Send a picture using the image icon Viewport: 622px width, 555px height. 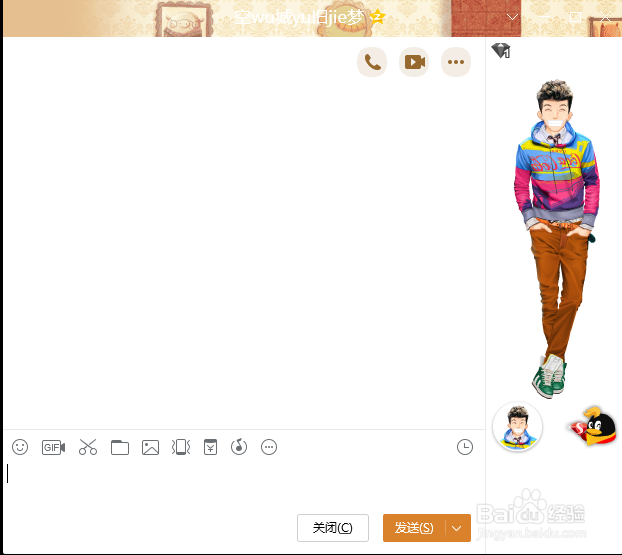(150, 447)
